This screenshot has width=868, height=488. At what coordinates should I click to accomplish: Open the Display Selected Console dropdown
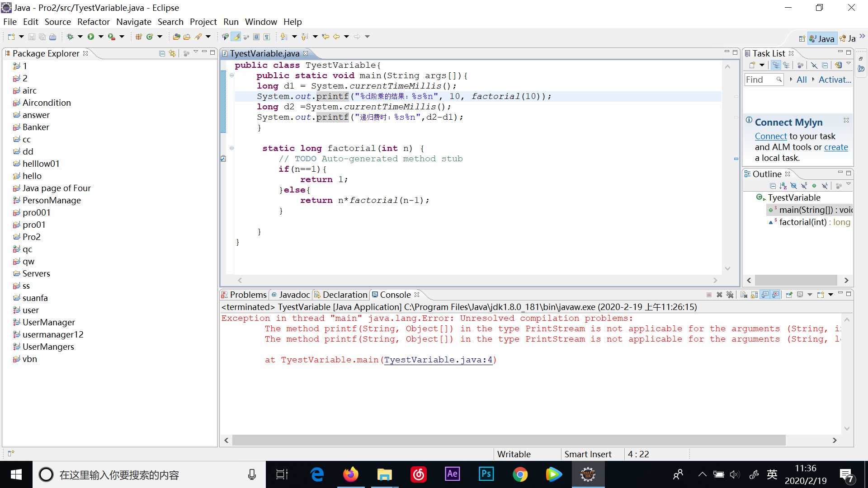click(x=810, y=295)
